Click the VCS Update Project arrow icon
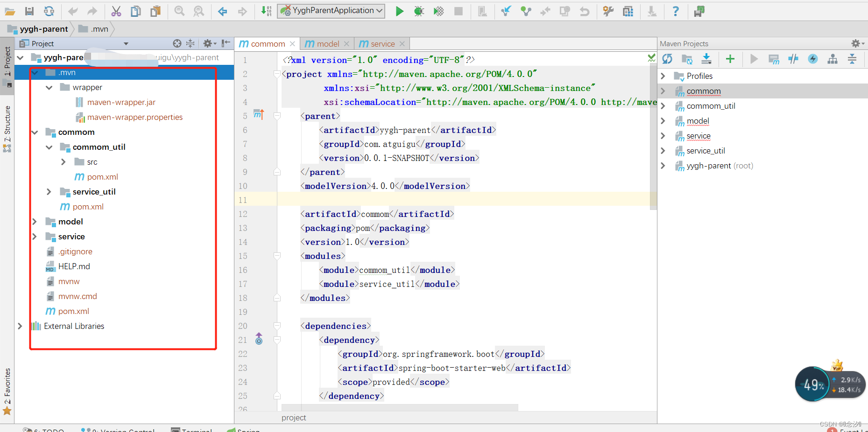 pos(506,11)
